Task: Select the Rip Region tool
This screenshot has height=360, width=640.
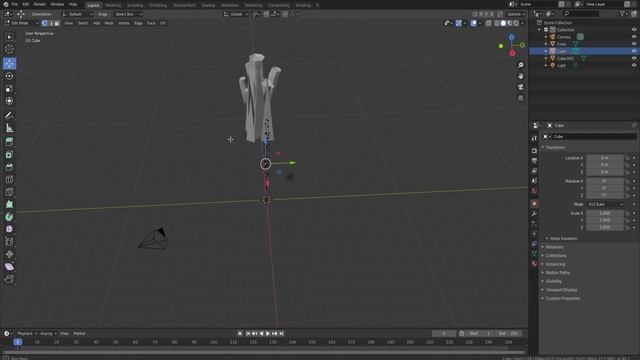Action: 9,279
